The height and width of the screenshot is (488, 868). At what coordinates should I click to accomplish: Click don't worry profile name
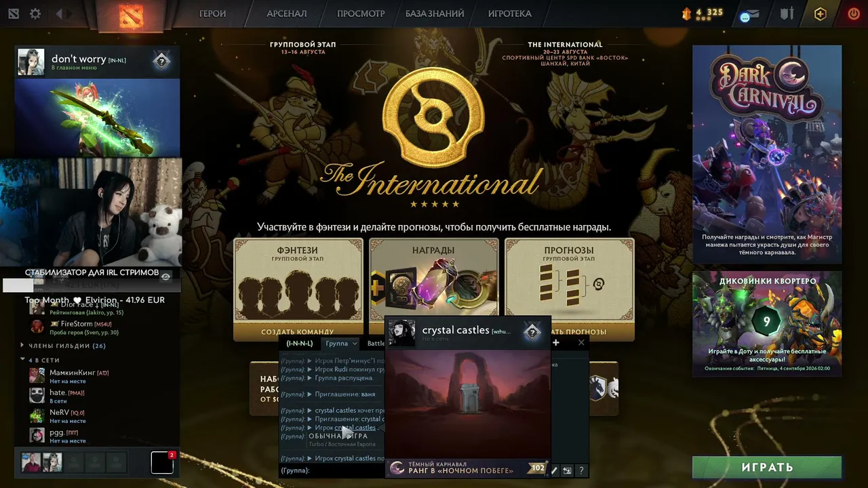click(x=79, y=59)
